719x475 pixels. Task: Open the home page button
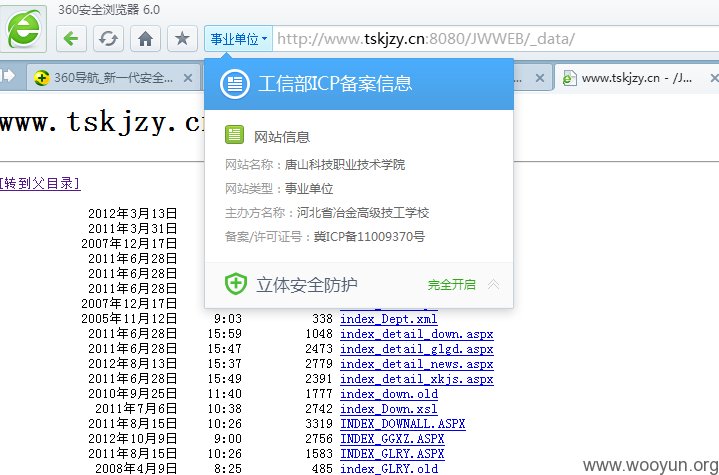(x=145, y=39)
